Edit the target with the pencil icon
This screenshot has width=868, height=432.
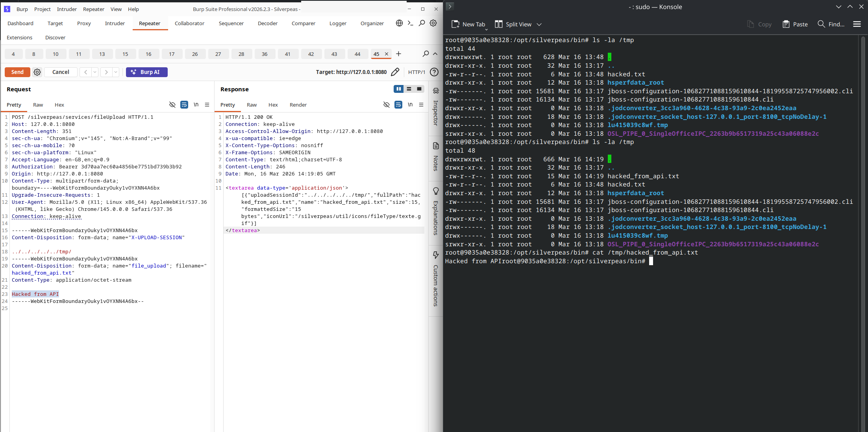[395, 72]
